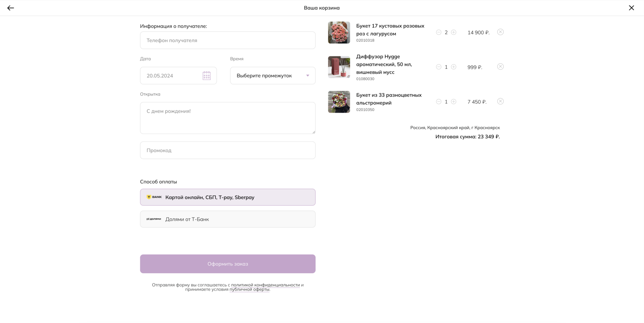Remove Hygge diffuser from cart
The image size is (644, 323).
[x=500, y=67]
